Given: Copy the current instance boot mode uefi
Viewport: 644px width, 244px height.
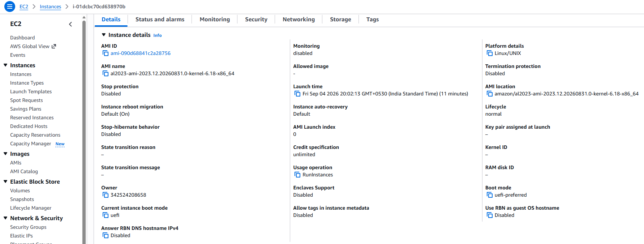Looking at the screenshot, I should (106, 215).
